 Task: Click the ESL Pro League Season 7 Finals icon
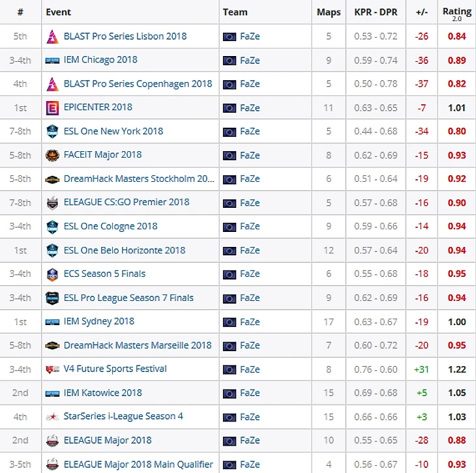(x=53, y=298)
